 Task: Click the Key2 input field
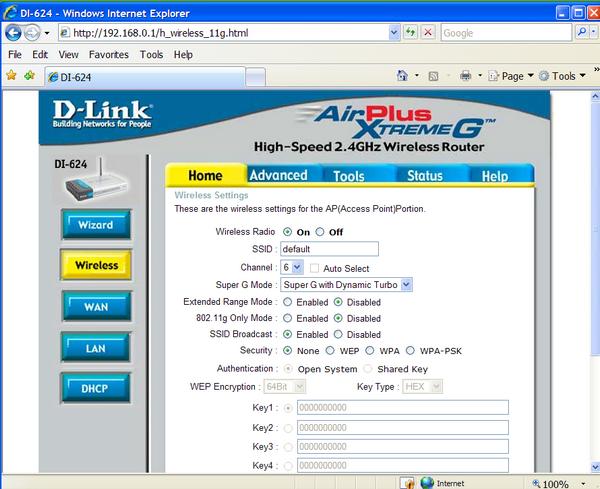pyautogui.click(x=403, y=427)
